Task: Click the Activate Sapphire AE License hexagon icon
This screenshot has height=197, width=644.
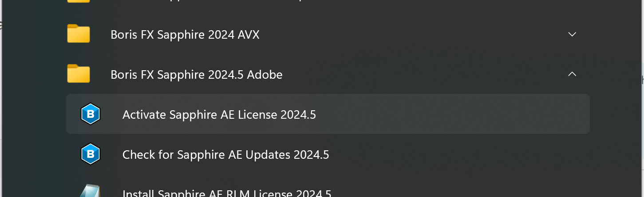Action: tap(91, 114)
